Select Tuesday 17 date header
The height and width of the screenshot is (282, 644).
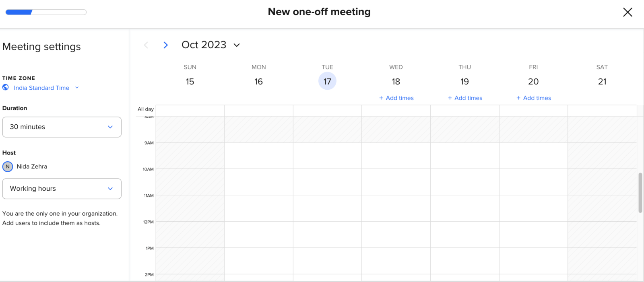pyautogui.click(x=327, y=81)
